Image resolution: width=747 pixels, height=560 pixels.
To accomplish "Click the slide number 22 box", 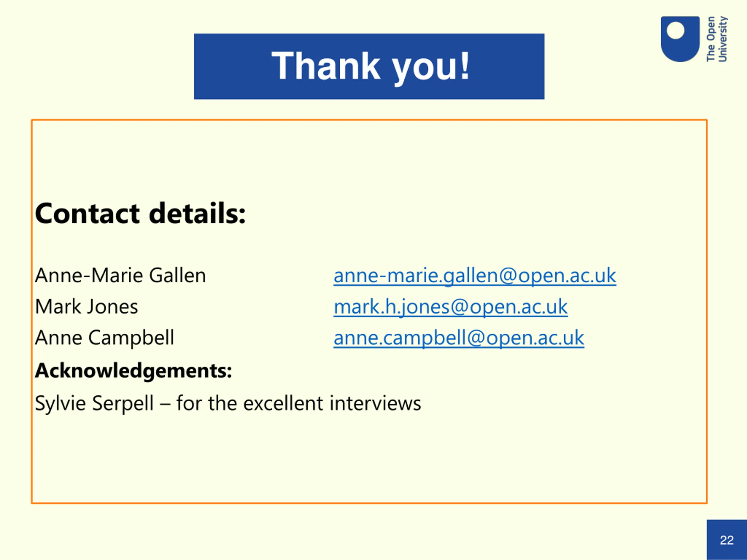I will (727, 540).
